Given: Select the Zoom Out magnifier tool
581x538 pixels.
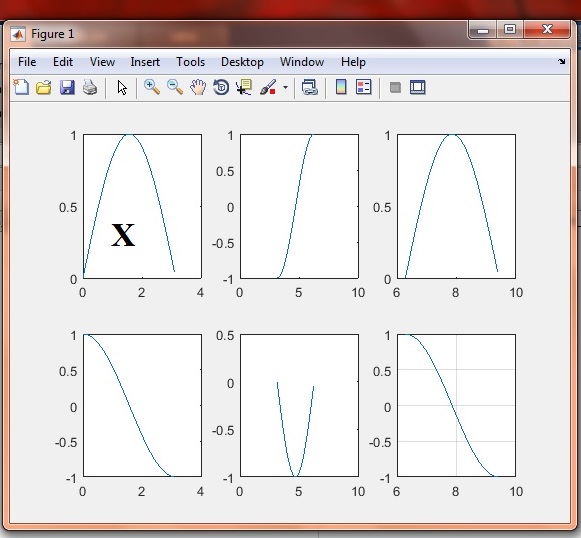Looking at the screenshot, I should (175, 87).
